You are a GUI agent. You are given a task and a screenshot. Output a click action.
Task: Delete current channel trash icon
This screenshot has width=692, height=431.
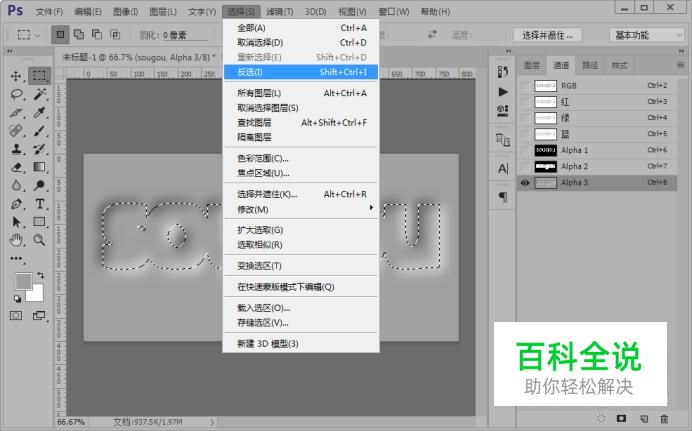(664, 418)
